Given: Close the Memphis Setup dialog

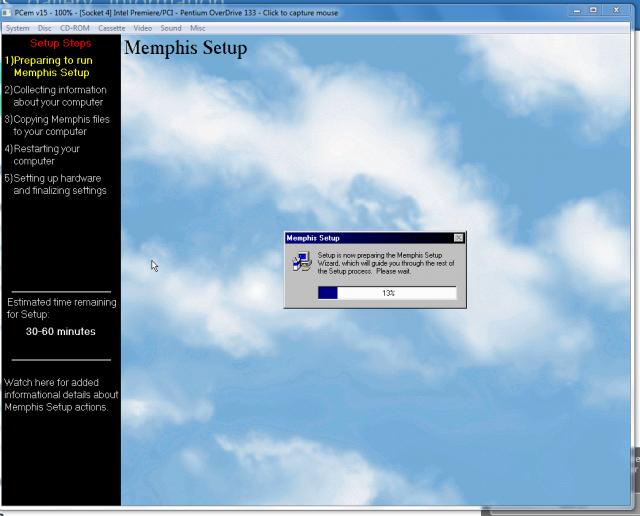Looking at the screenshot, I should [458, 238].
